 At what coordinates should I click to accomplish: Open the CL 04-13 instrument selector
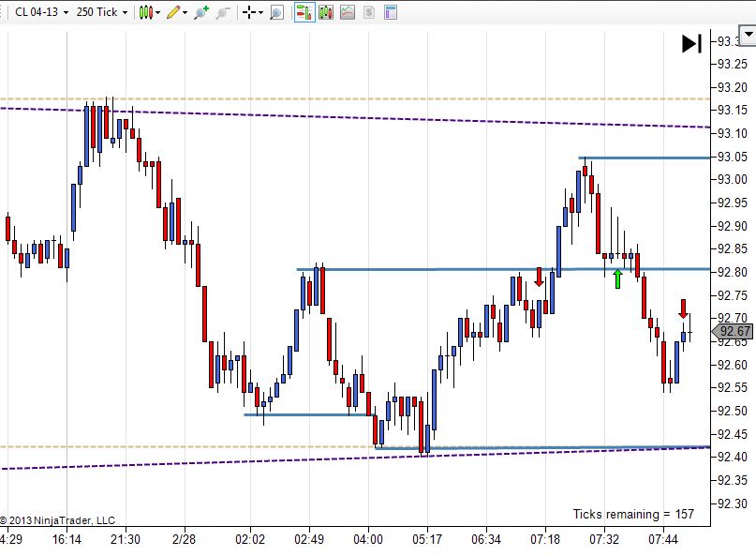[x=41, y=12]
